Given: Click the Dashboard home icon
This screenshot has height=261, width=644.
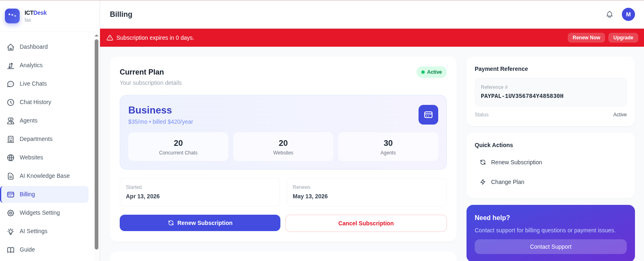Looking at the screenshot, I should point(11,47).
